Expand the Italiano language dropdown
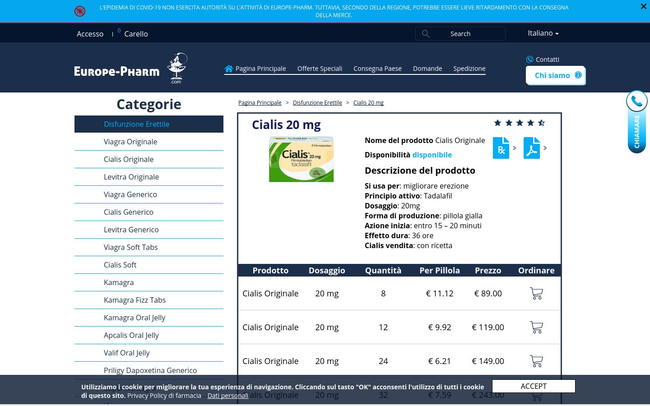The image size is (650, 406). (x=543, y=33)
